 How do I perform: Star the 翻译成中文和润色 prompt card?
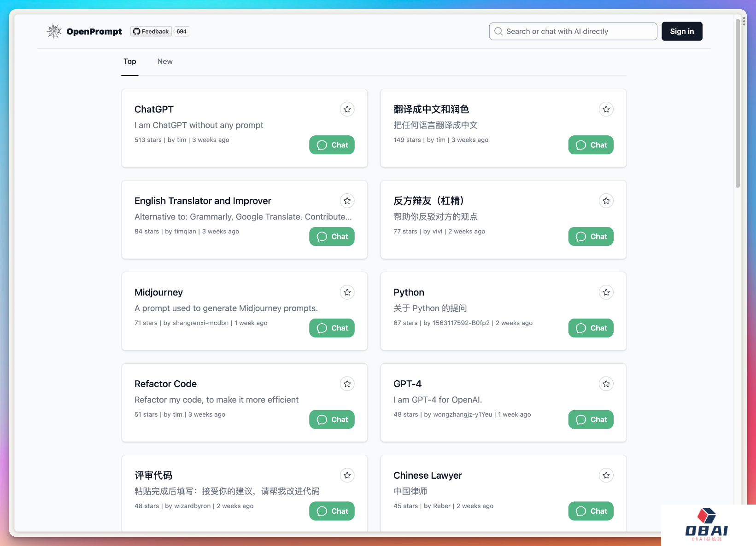click(x=606, y=109)
